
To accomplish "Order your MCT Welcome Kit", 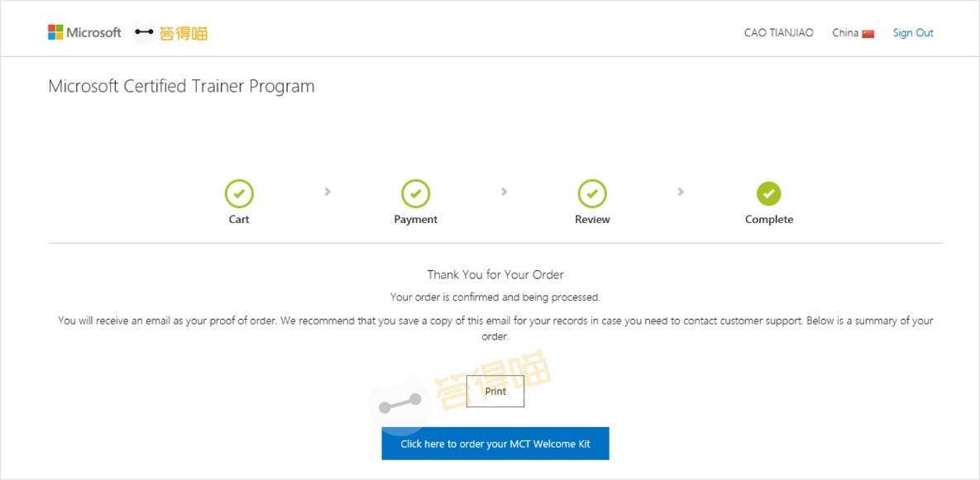I will pyautogui.click(x=495, y=444).
